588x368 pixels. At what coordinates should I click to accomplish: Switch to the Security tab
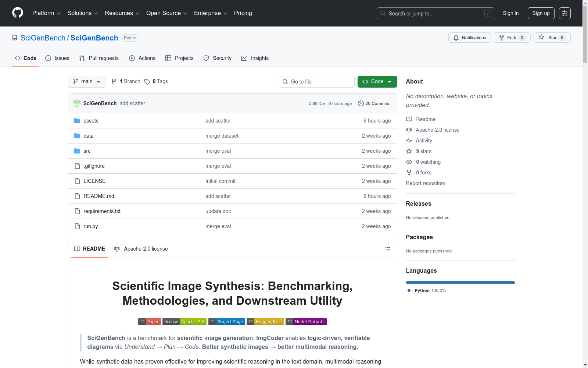click(x=218, y=58)
